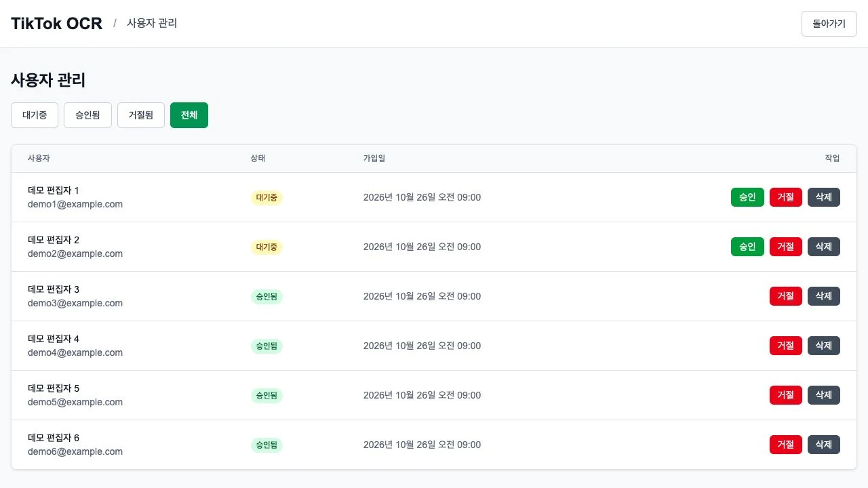Click the email demo2@example.com
Viewport: 868px width, 488px height.
tap(75, 253)
